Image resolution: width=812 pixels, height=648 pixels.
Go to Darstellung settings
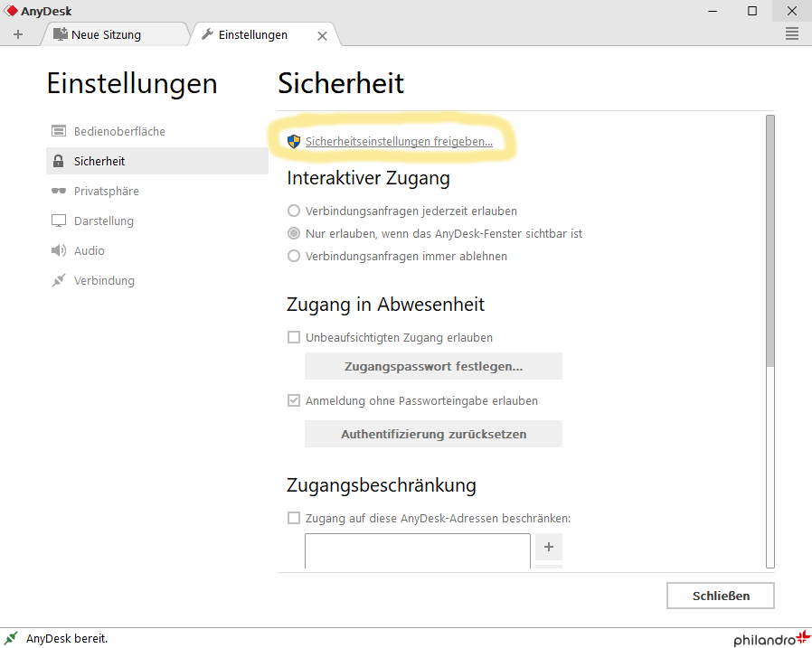[x=157, y=221]
